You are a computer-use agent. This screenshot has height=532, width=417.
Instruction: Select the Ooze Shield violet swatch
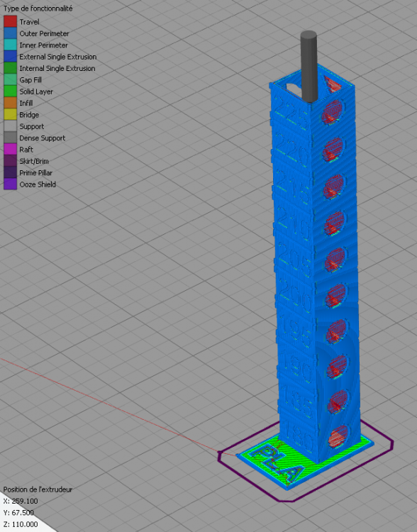coord(10,184)
